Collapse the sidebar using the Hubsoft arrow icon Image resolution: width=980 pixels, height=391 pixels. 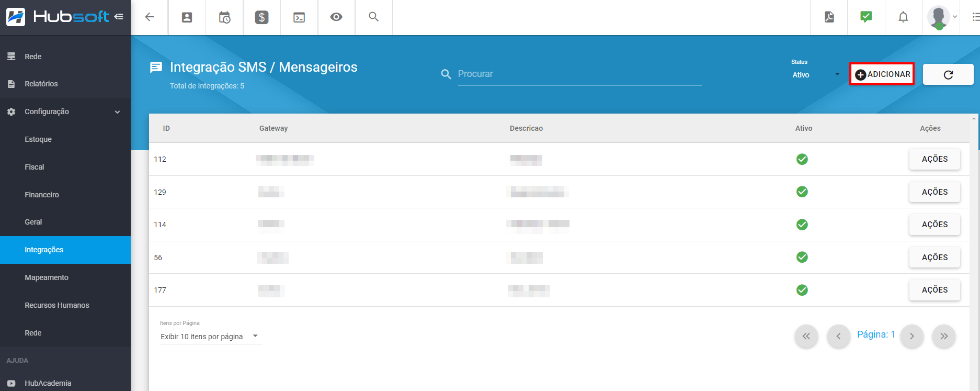[x=119, y=17]
